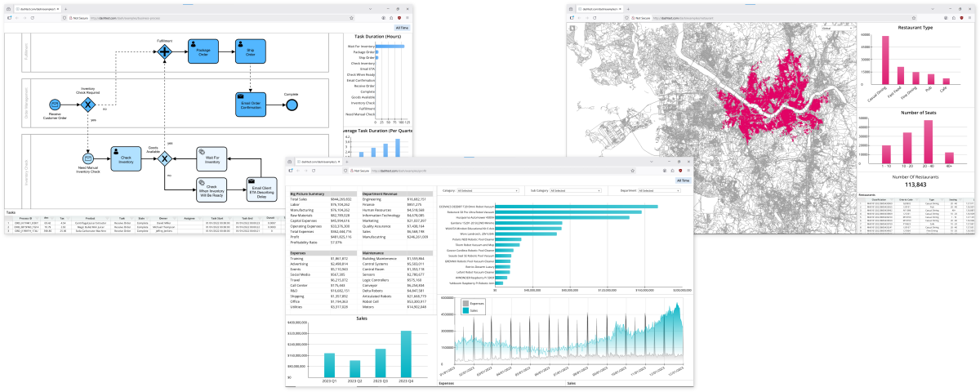Click All Time button on profit dashboard
The width and height of the screenshot is (980, 392).
point(683,180)
